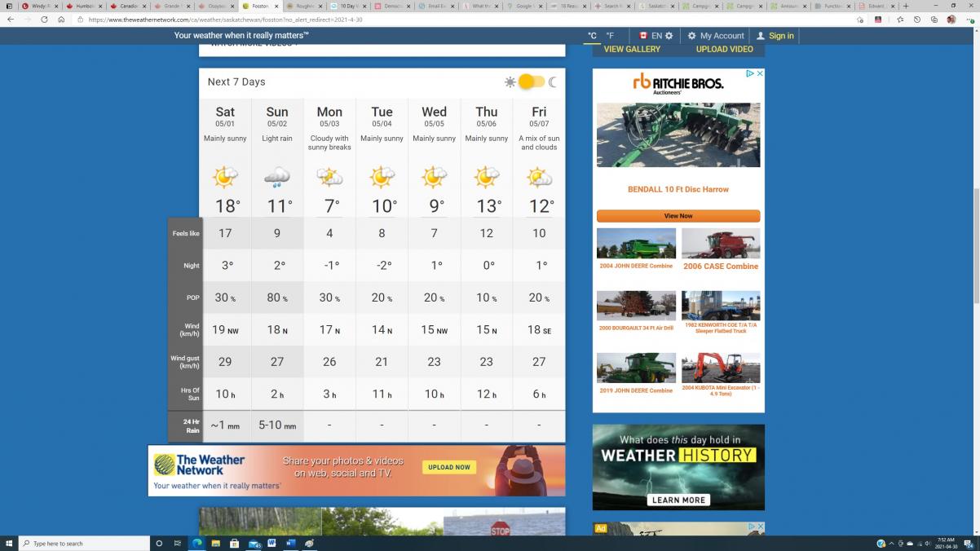Click the Friday sun and clouds icon
Screen dimensions: 980x551
pos(539,177)
